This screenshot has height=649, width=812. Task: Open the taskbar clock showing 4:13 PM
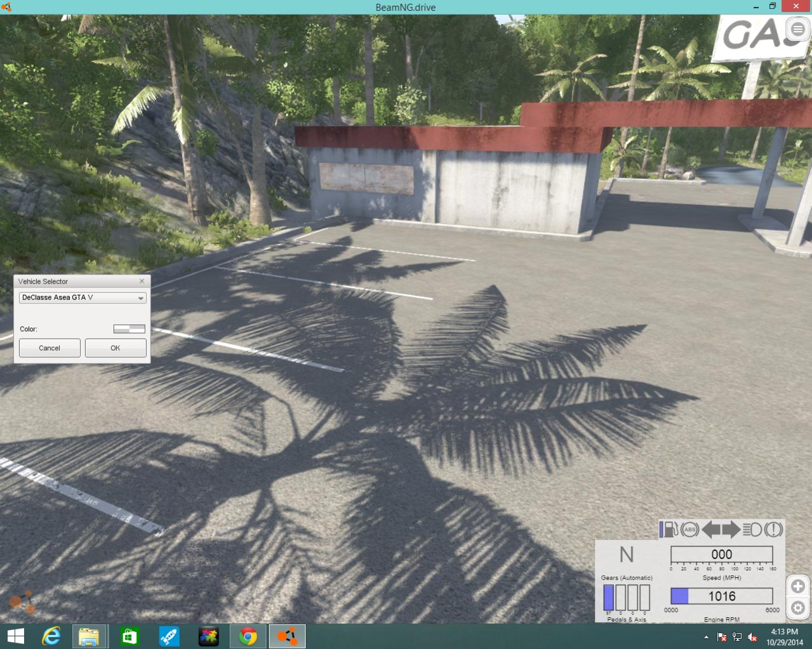point(784,637)
